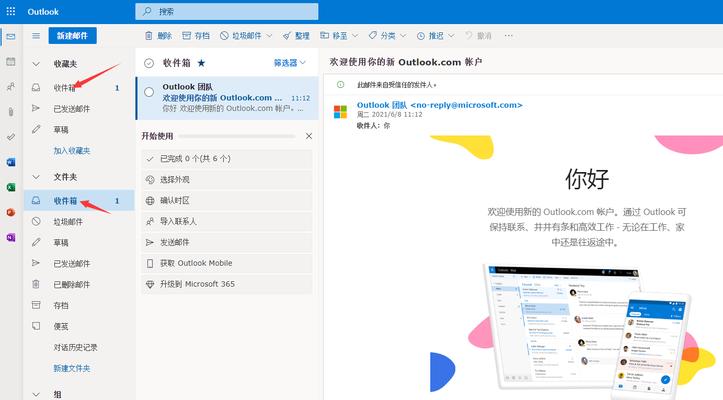Open the app launcher grid icon

(x=11, y=12)
